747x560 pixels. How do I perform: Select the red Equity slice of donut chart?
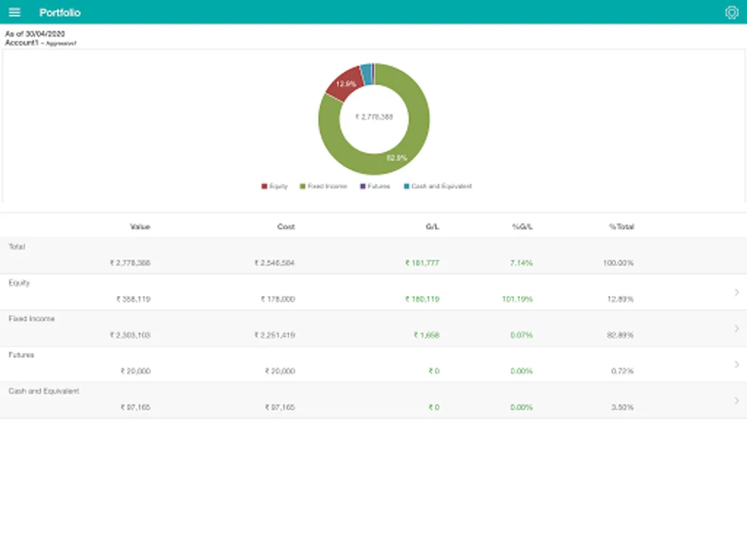(x=344, y=83)
